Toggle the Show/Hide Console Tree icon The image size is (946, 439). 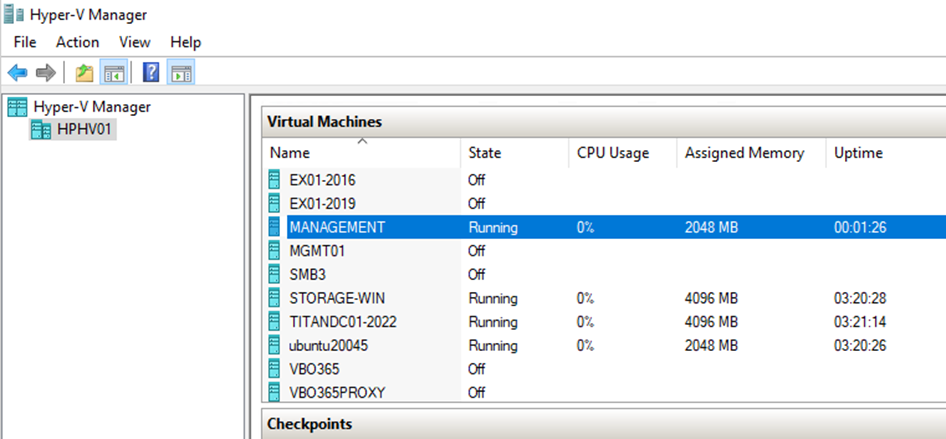tap(113, 73)
